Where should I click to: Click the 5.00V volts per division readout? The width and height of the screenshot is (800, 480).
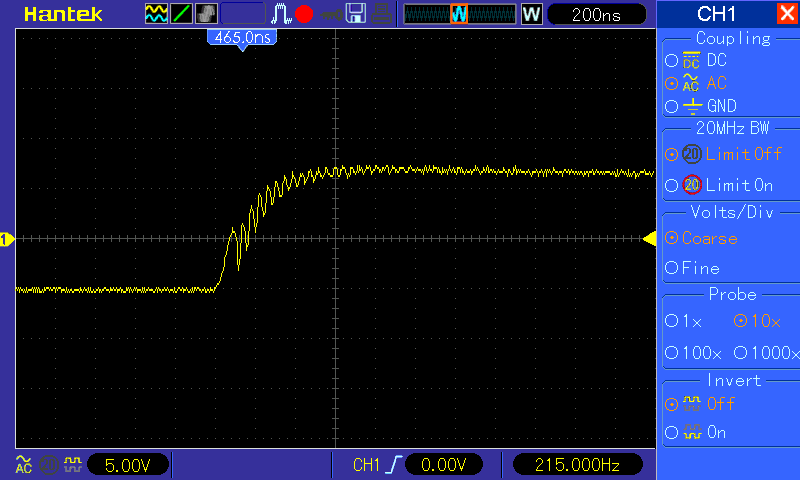(x=128, y=465)
